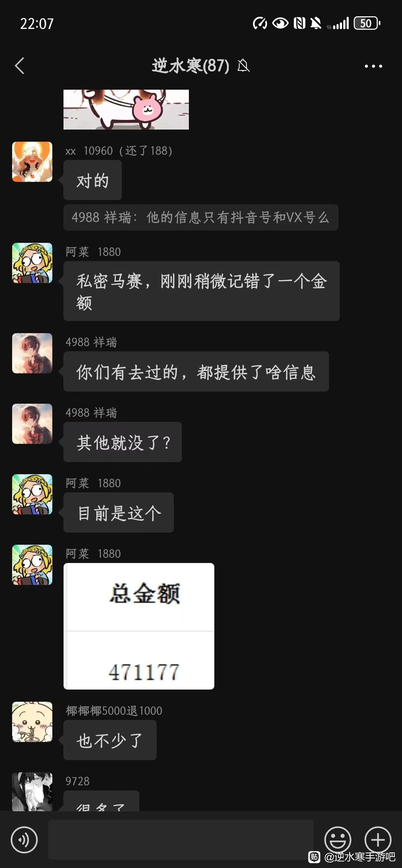This screenshot has width=402, height=868.
Task: Tap the 也不少了 message bubble
Action: pos(110,740)
